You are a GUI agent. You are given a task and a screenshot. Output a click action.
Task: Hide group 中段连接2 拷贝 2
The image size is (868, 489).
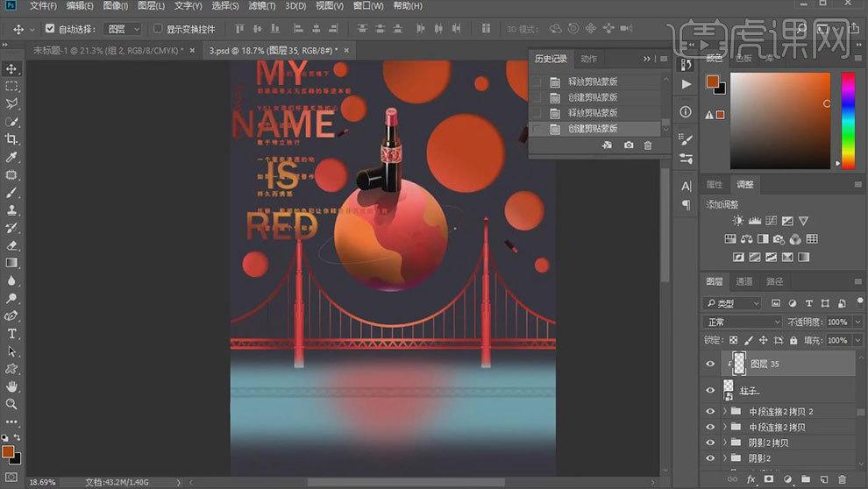coord(710,411)
